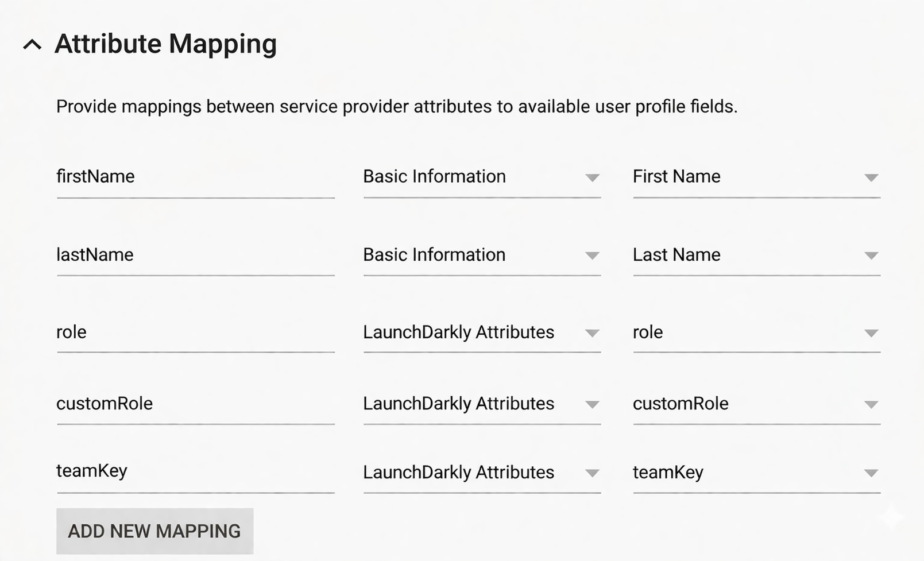Select the teamKey attribute input field
Image resolution: width=924 pixels, height=561 pixels.
click(x=195, y=472)
